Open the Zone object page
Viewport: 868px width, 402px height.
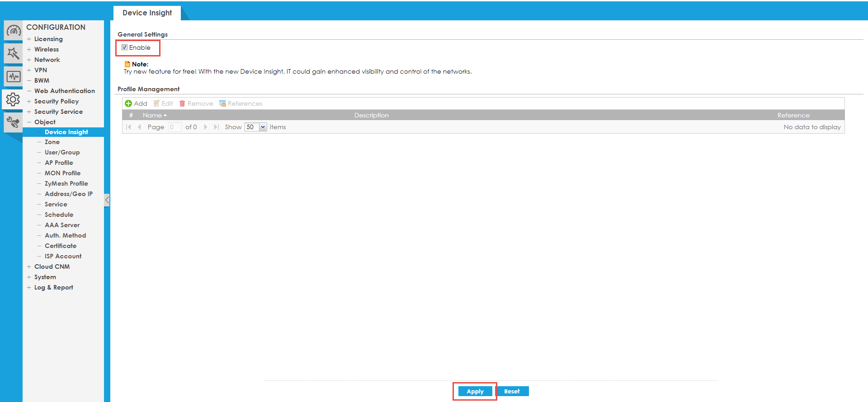(52, 142)
